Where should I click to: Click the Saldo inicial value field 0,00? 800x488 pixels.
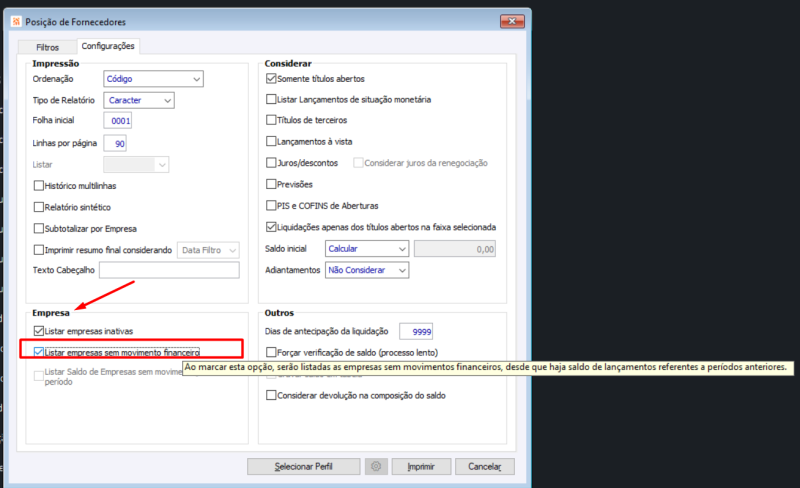coord(455,249)
